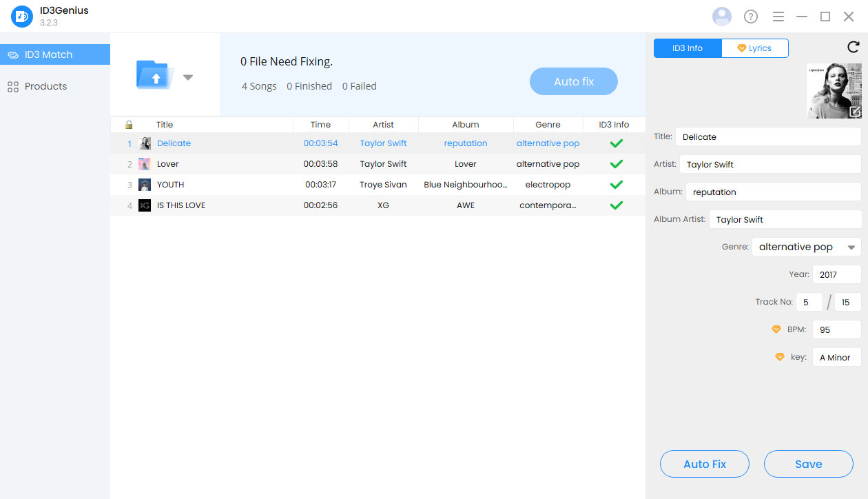
Task: Click the edit cover icon on the album art
Action: click(x=855, y=112)
